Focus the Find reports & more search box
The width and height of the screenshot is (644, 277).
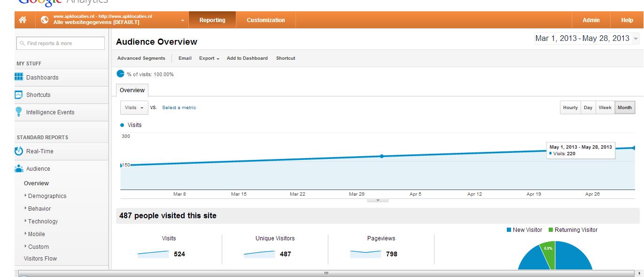tap(61, 43)
